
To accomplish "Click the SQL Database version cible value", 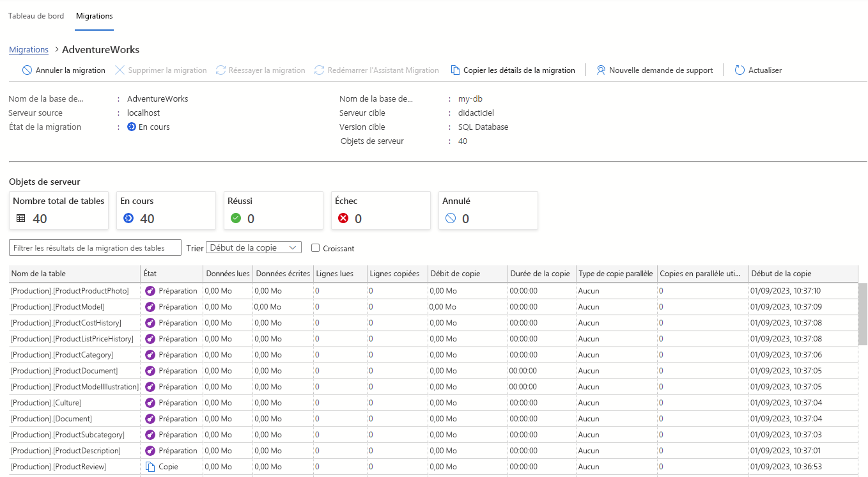I will coord(483,127).
